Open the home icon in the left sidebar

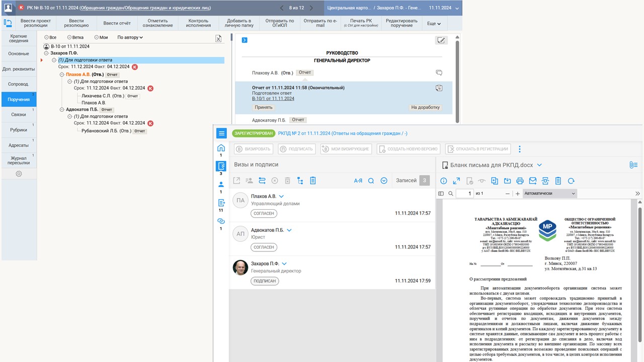click(221, 148)
